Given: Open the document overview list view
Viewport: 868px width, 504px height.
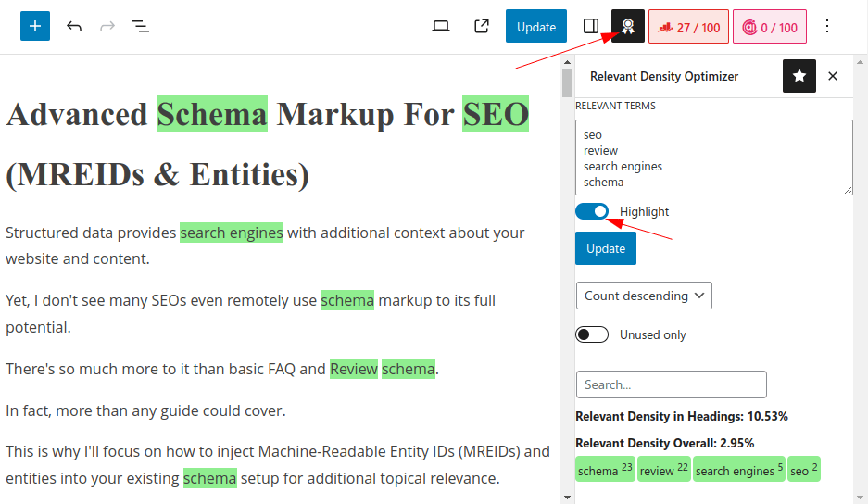Looking at the screenshot, I should pos(141,26).
